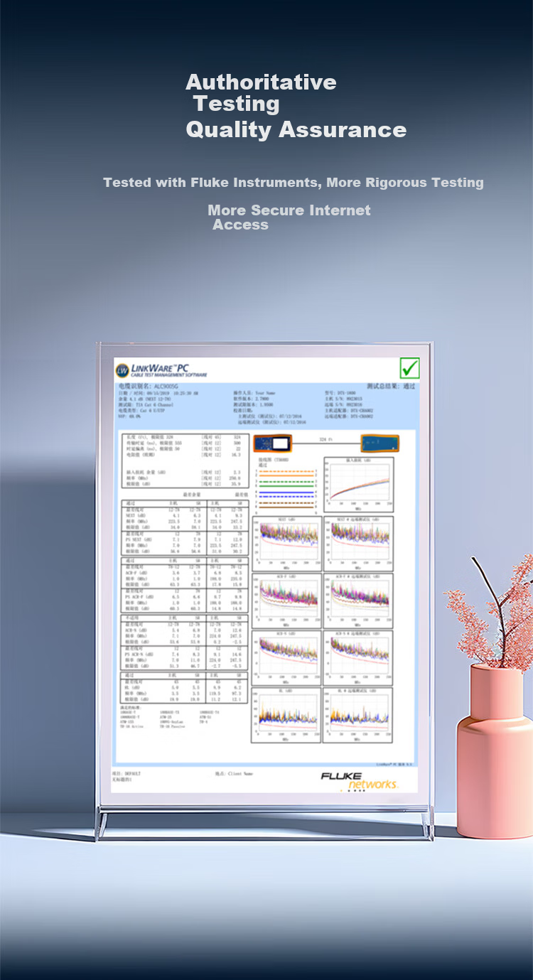Open the NEXT (dB) main graph
The width and height of the screenshot is (533, 980).
(x=286, y=544)
